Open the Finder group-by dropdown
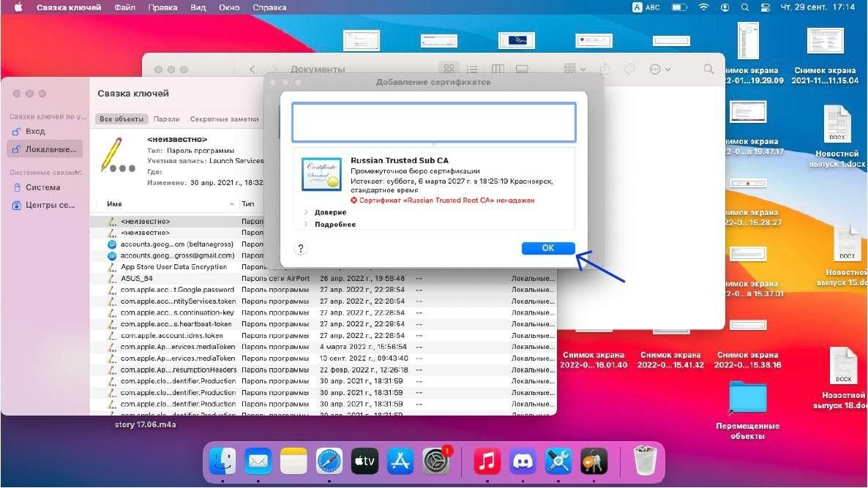 click(575, 69)
